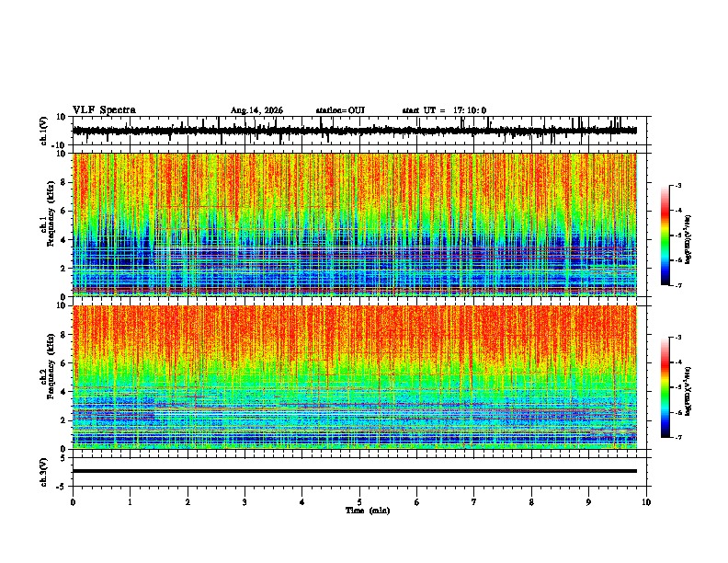Click time axis tick label "1"
This screenshot has height=563, width=728.
pos(130,502)
